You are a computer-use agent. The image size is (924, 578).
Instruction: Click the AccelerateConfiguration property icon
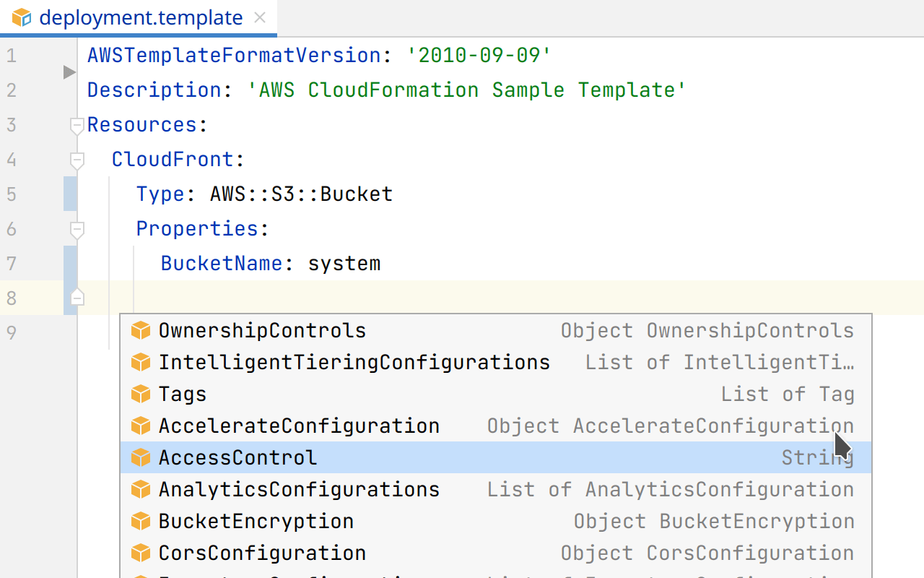pyautogui.click(x=140, y=426)
